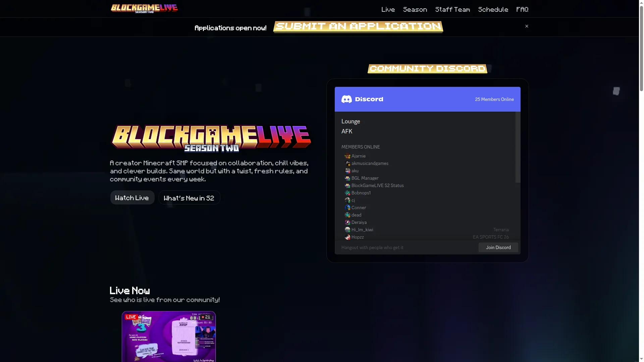644x362 pixels.
Task: Click the Join Discord button
Action: (x=498, y=247)
